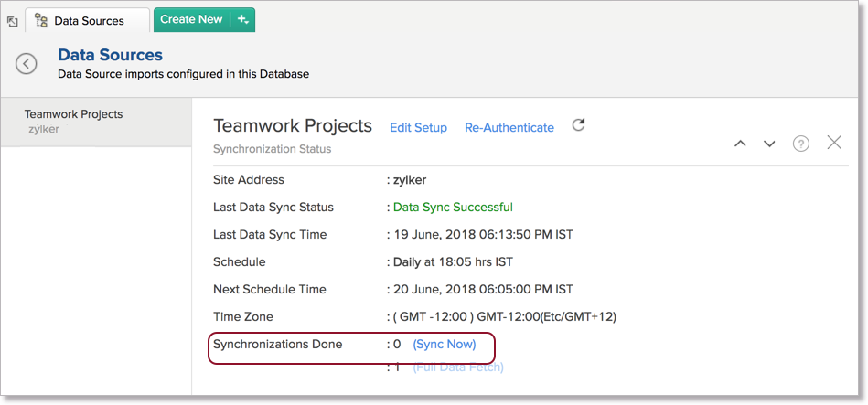The image size is (868, 405).
Task: Click the Synchronizations Done label
Action: pos(278,344)
